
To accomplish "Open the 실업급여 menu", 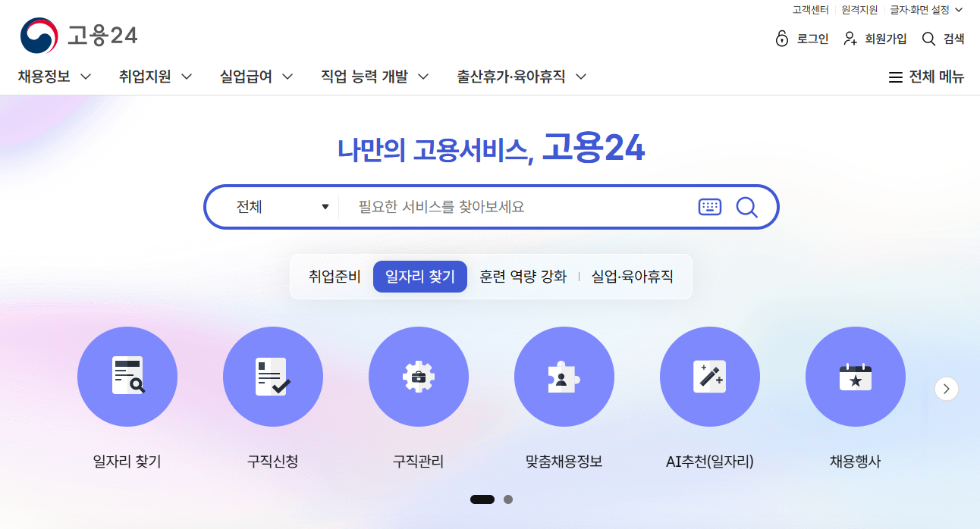I will [x=256, y=77].
